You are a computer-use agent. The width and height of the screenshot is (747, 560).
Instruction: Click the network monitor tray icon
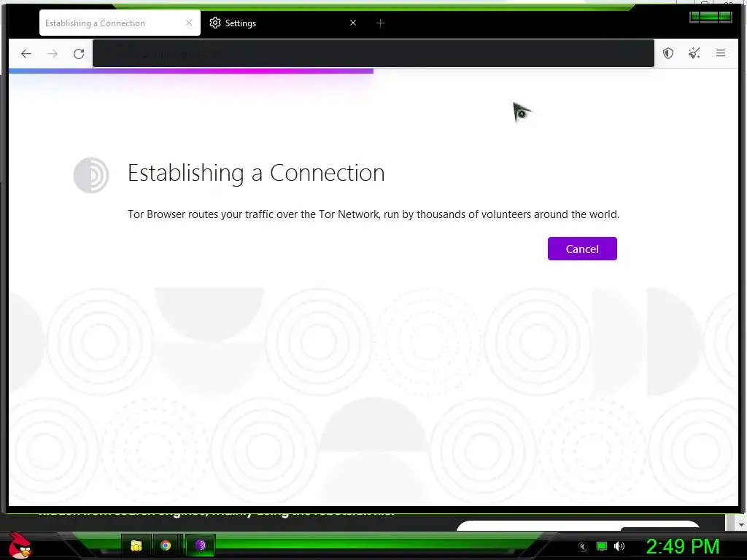[x=602, y=546]
